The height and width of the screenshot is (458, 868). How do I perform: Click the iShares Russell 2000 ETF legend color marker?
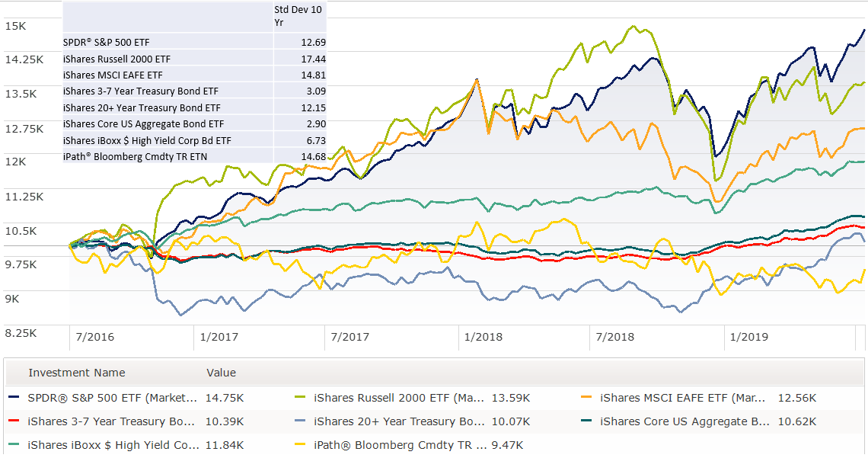[x=301, y=398]
